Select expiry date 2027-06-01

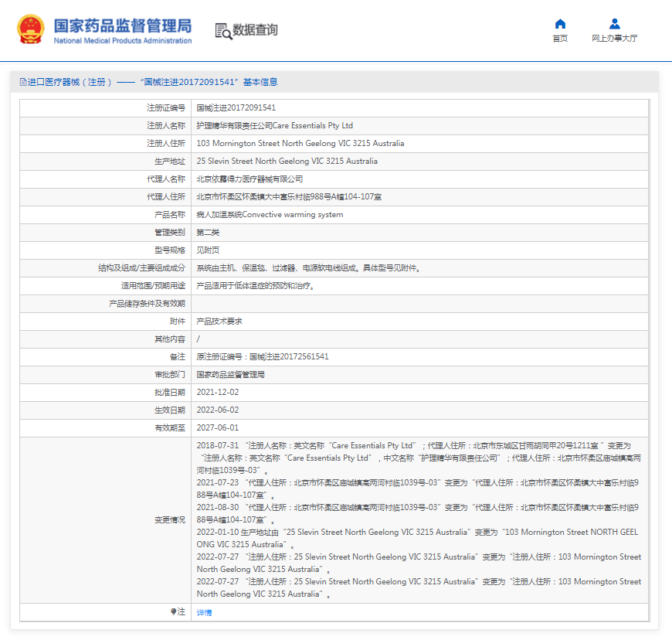[218, 428]
